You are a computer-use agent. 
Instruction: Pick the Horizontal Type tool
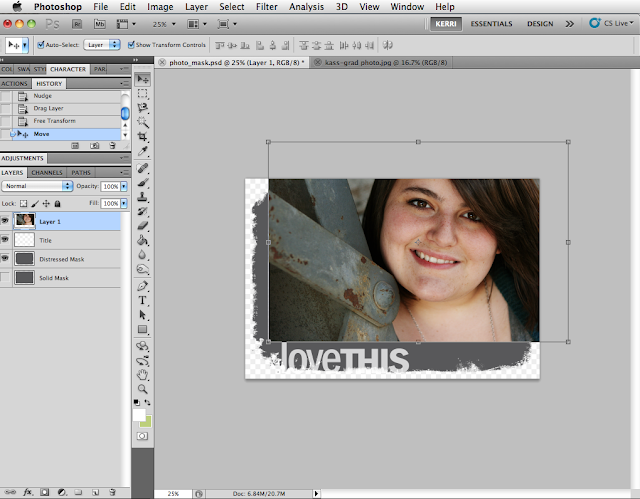(x=143, y=300)
